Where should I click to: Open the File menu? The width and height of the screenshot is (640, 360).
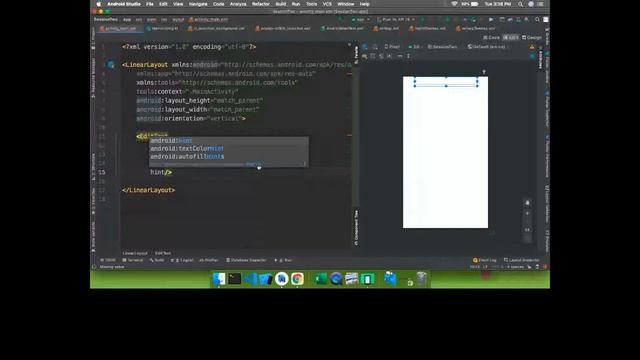coord(150,4)
